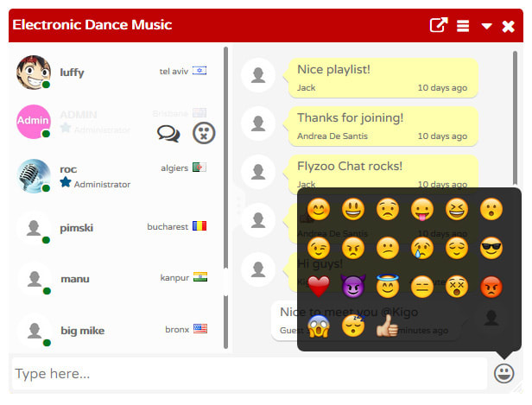
Task: Click the bucharest location label
Action: [x=168, y=226]
